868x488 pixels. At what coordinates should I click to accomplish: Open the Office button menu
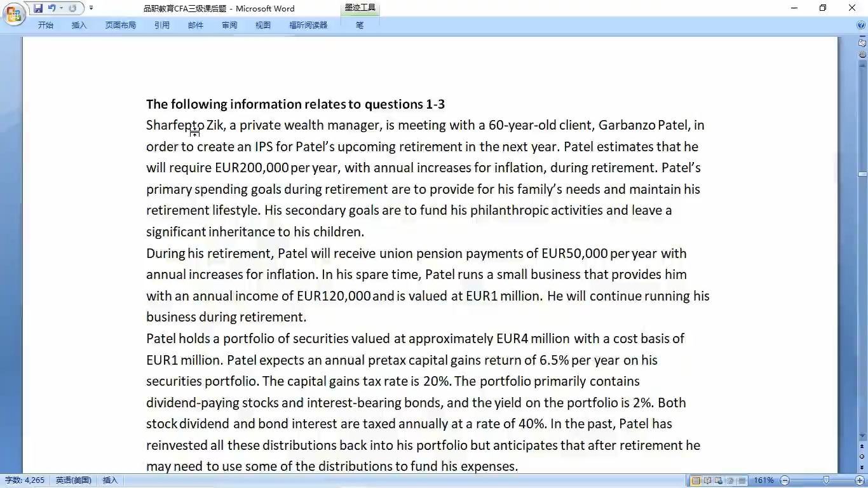(x=13, y=13)
